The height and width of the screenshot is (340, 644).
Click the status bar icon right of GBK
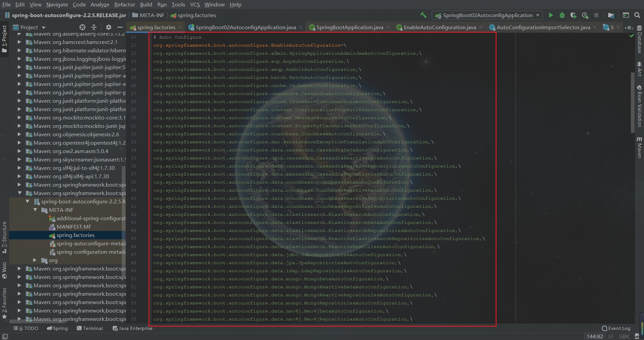[x=637, y=336]
